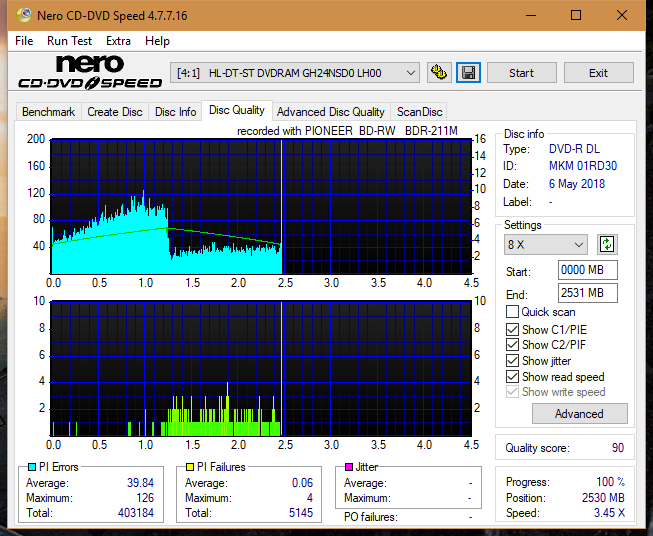
Task: Select the Disc Quality tab
Action: (x=237, y=110)
